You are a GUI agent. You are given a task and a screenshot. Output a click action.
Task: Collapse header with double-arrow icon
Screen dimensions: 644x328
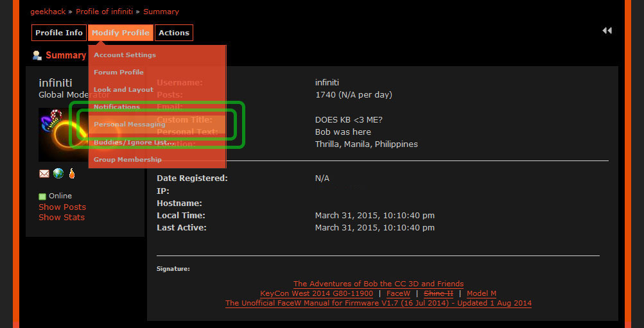pyautogui.click(x=607, y=31)
